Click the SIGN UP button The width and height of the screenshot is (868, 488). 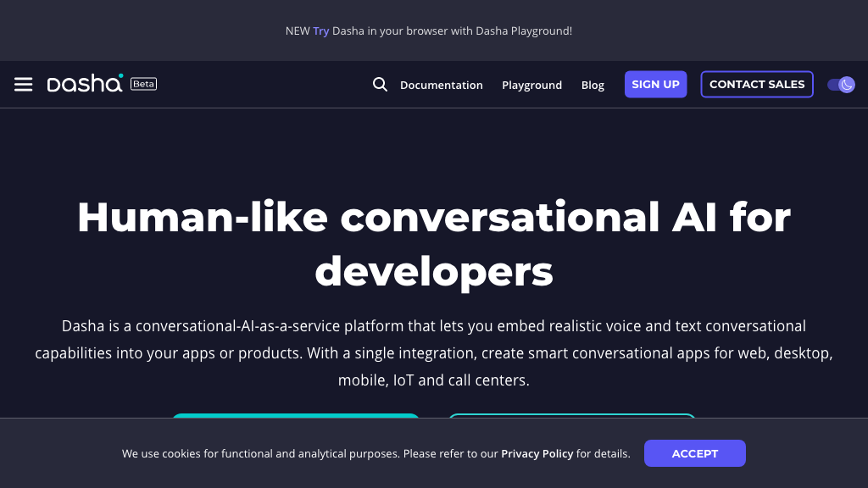(655, 85)
